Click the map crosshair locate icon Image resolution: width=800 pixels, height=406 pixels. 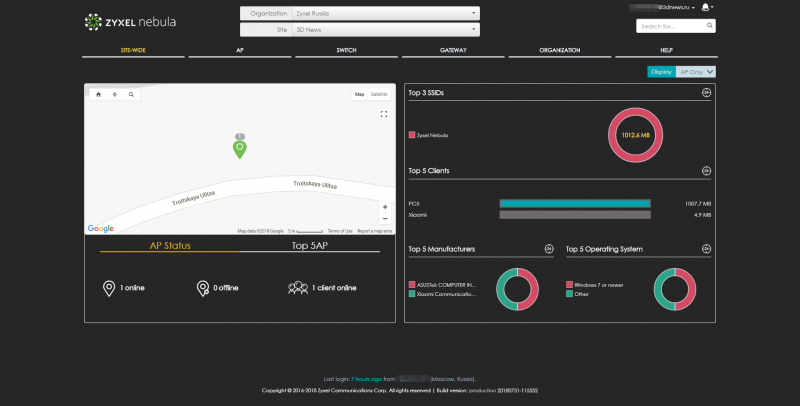(x=115, y=94)
